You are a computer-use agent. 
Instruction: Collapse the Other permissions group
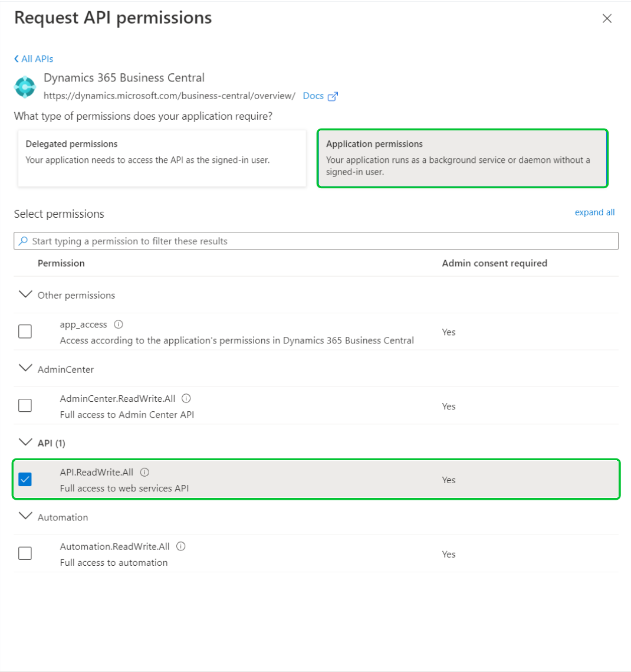tap(25, 294)
